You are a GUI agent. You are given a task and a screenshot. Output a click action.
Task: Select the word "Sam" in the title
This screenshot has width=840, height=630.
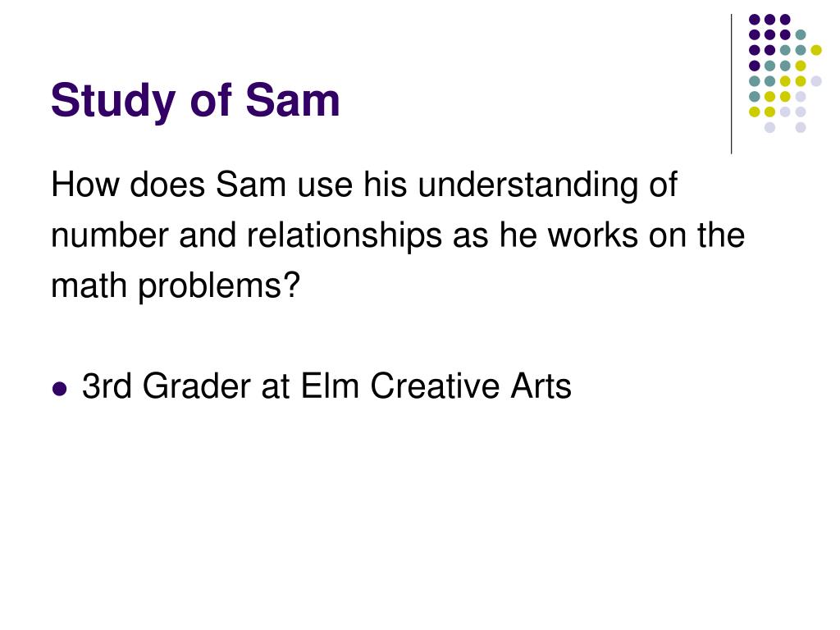tap(293, 100)
